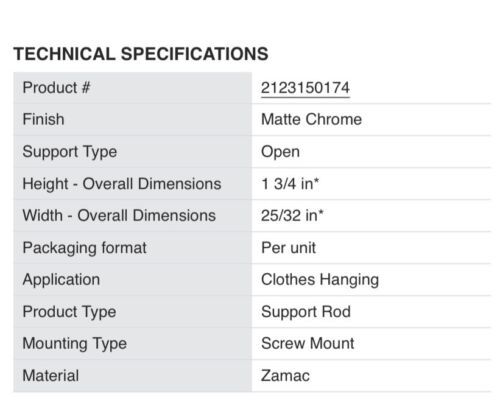Image resolution: width=500 pixels, height=403 pixels.
Task: Click Height - Overall Dimensions label
Action: pyautogui.click(x=122, y=184)
